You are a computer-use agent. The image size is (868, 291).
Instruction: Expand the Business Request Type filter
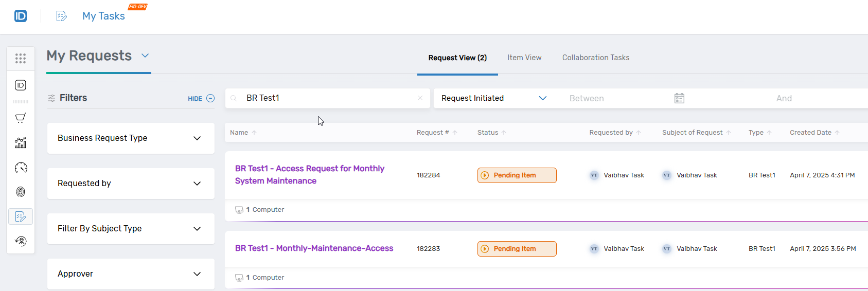pos(131,138)
